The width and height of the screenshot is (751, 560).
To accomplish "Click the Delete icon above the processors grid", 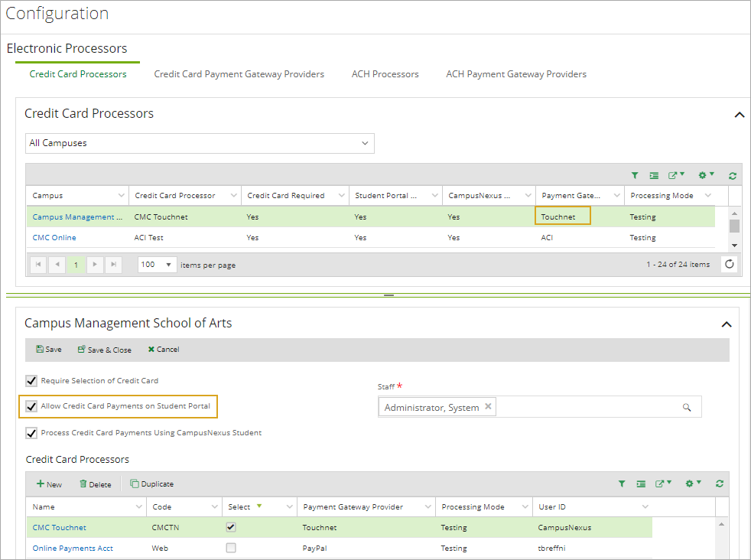I will pos(95,483).
